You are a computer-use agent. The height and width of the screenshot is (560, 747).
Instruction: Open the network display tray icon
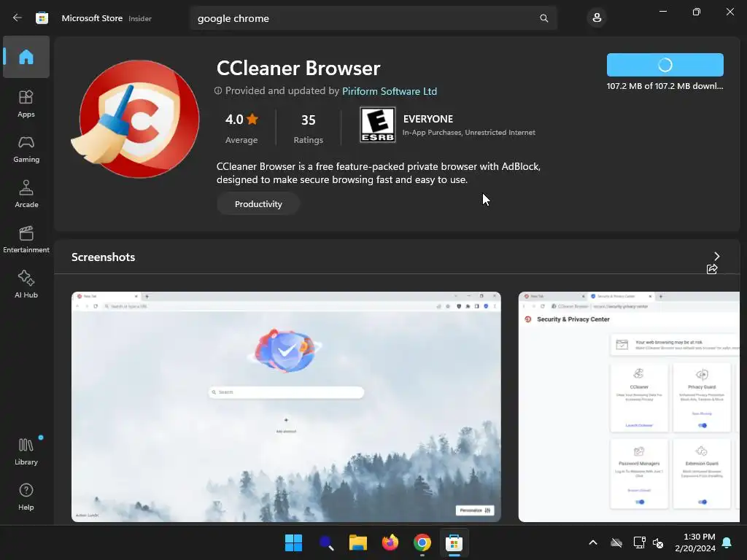click(x=639, y=542)
